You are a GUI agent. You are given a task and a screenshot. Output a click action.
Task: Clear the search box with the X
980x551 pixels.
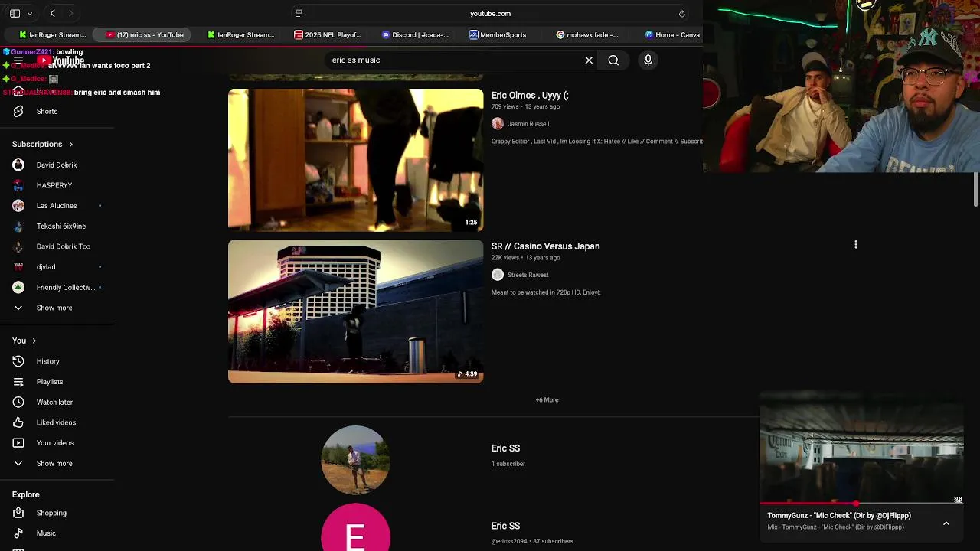[x=589, y=60]
